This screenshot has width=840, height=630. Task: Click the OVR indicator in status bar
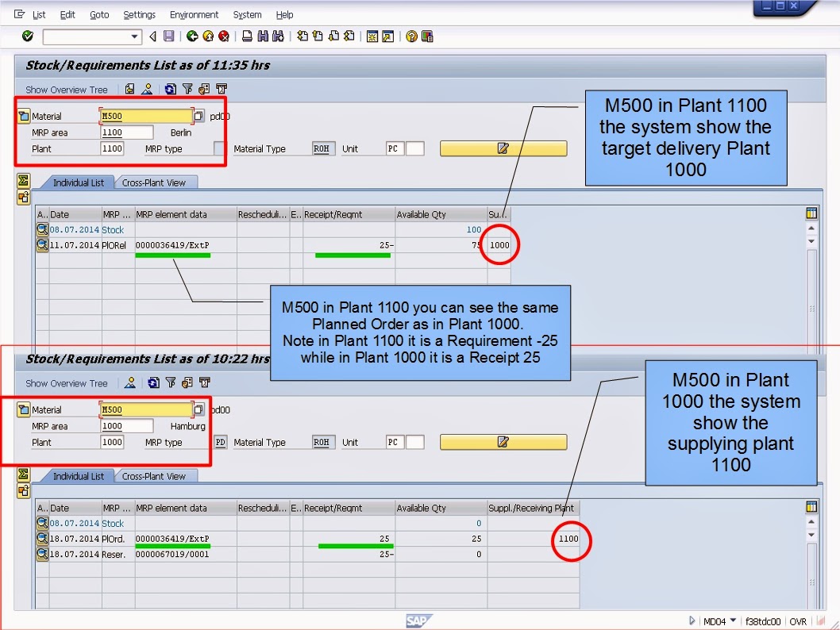click(x=798, y=621)
